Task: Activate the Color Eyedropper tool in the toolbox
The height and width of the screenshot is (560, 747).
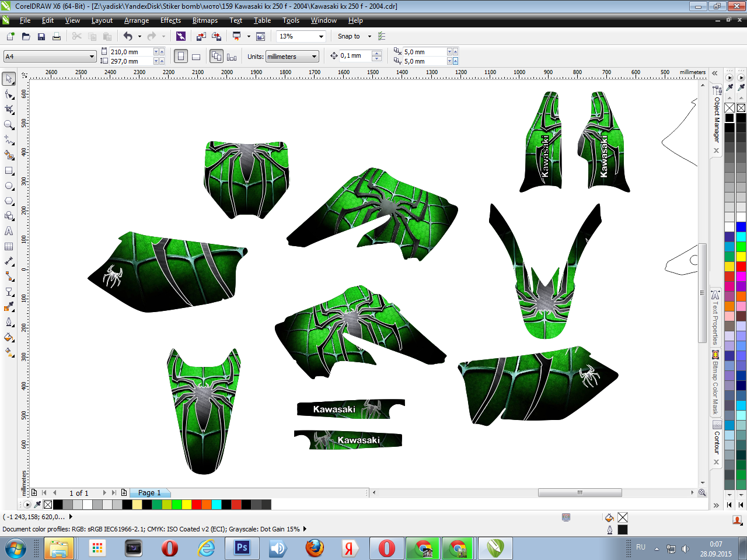Action: pos(9,307)
